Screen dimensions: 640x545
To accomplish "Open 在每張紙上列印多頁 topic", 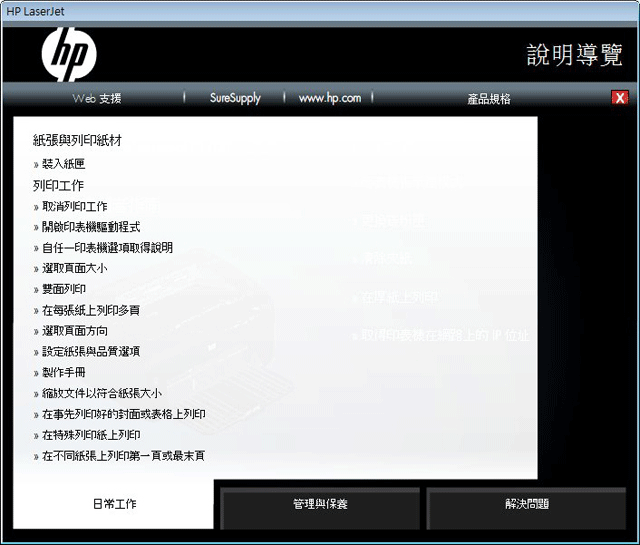I will coord(91,310).
